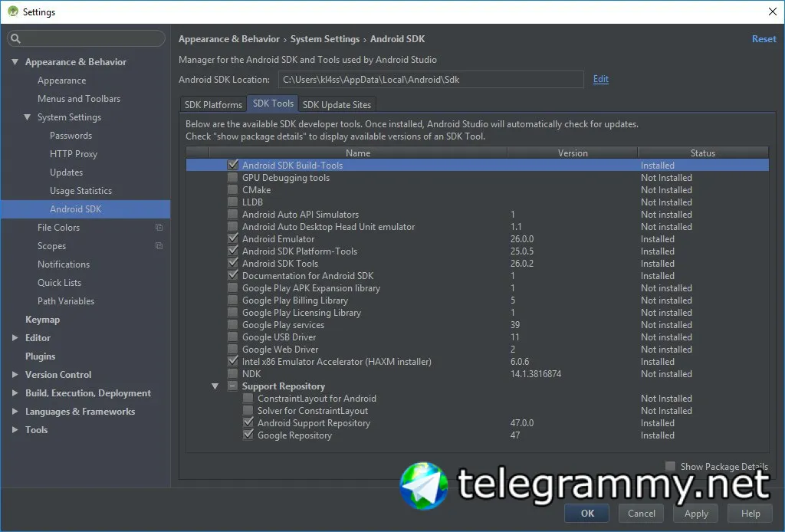
Task: Uncheck the Android Emulator checkbox
Action: [x=233, y=238]
